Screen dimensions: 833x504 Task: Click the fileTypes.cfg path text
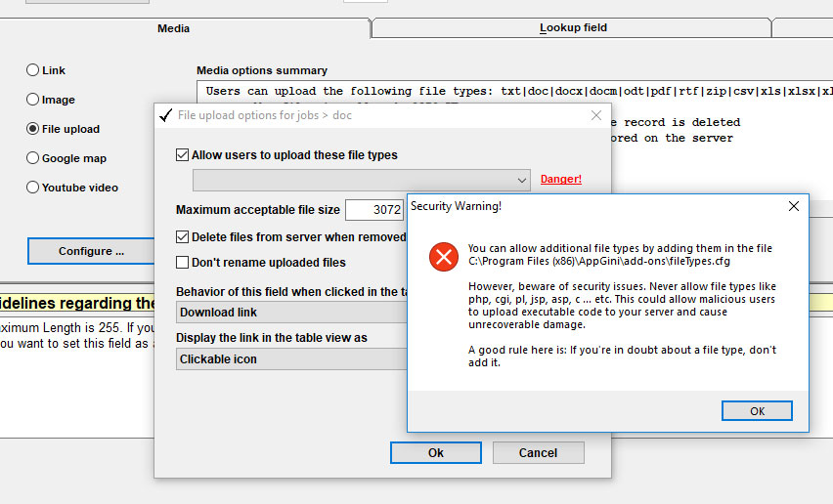point(599,261)
